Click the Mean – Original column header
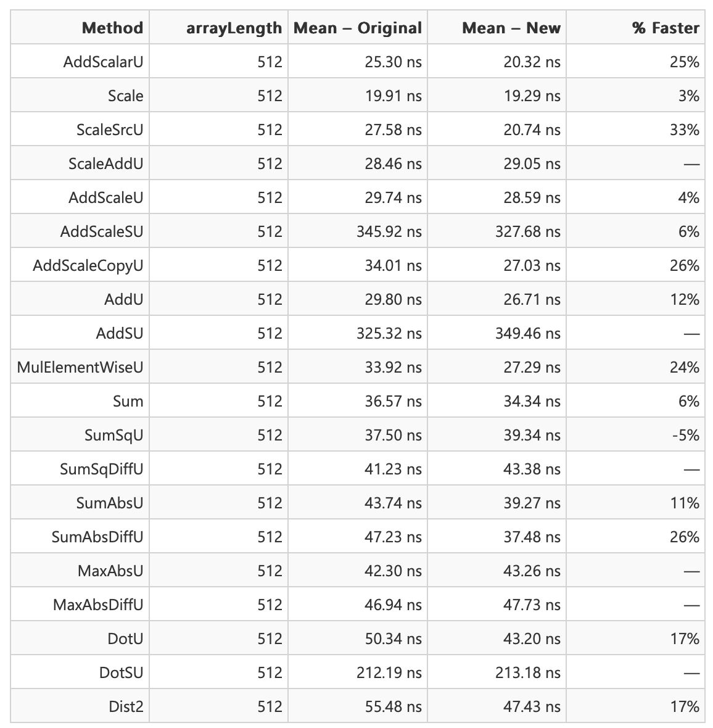713x728 pixels. 358,28
